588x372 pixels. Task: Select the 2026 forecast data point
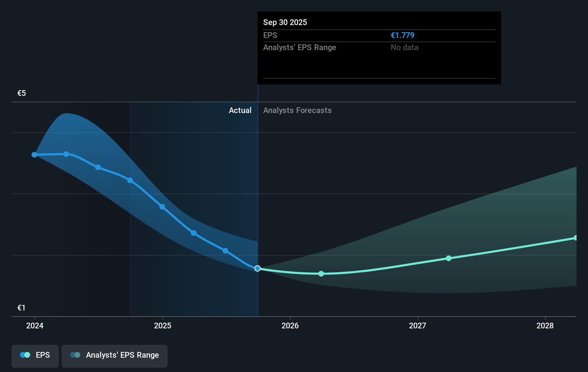(321, 274)
